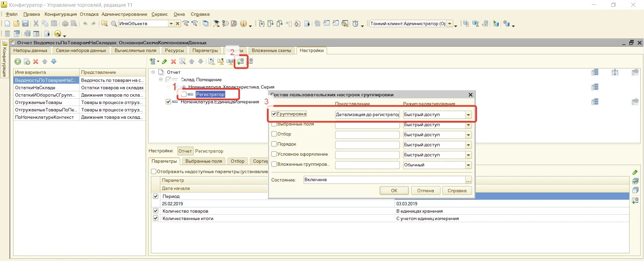This screenshot has width=644, height=261.
Task: Open the Файл menu
Action: pos(11,14)
